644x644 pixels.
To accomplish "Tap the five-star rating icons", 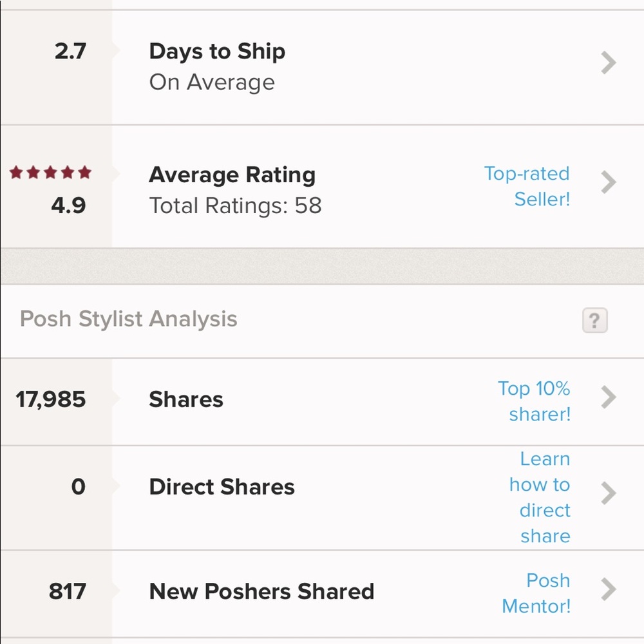I will click(x=50, y=173).
